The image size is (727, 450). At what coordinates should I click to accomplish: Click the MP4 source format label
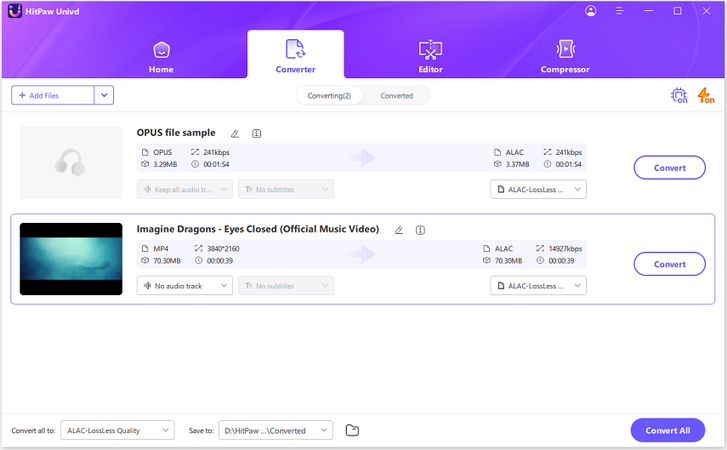pyautogui.click(x=161, y=249)
